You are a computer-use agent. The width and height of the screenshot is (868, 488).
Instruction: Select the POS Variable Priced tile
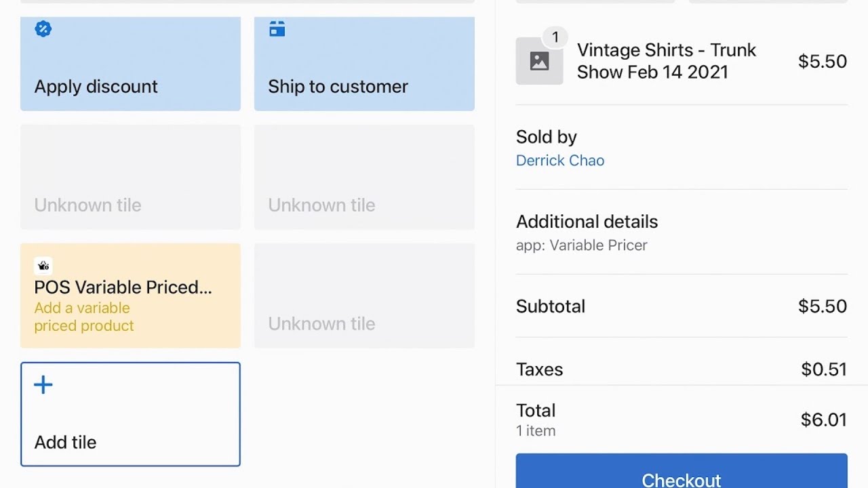(130, 296)
